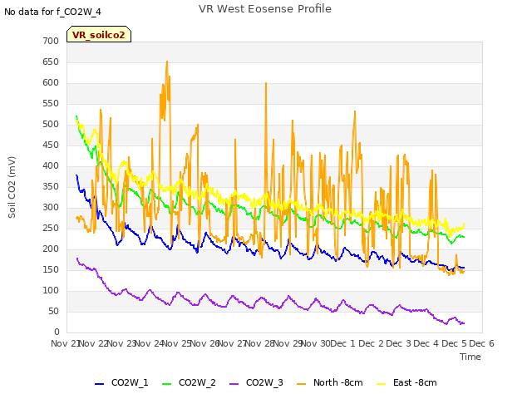Click the 600 y-axis tick label
The width and height of the screenshot is (532, 399).
pos(51,83)
